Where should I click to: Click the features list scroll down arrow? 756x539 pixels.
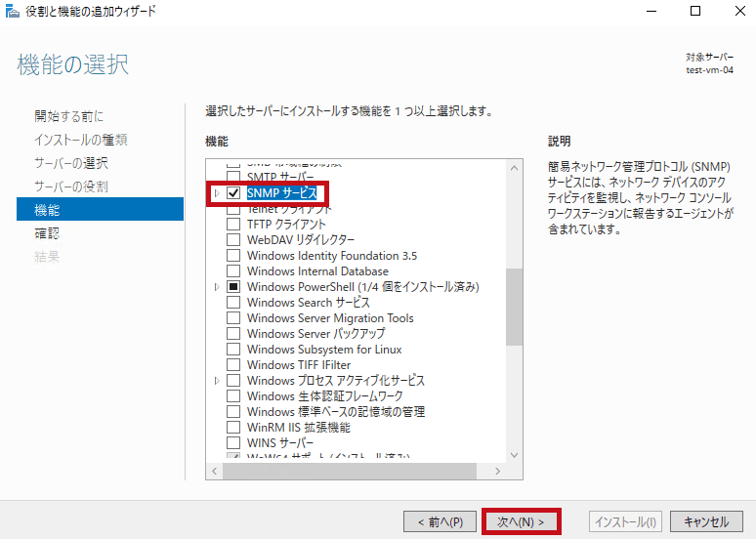(514, 455)
